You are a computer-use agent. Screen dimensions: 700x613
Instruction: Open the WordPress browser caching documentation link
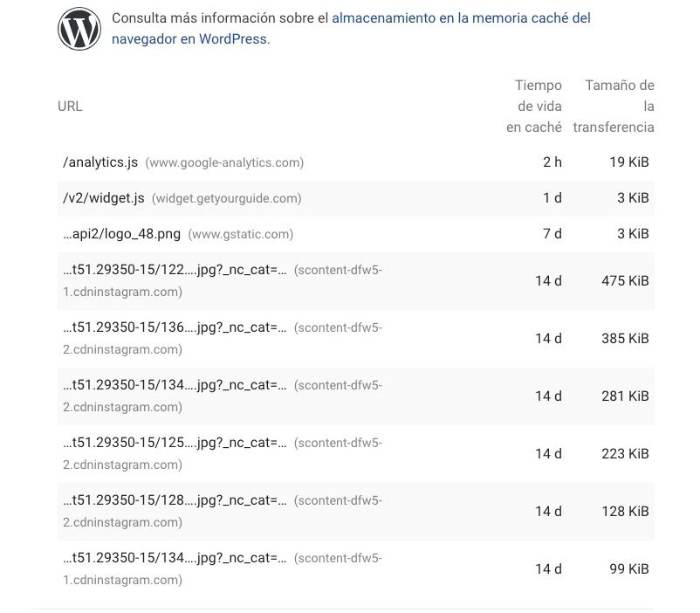click(x=351, y=28)
